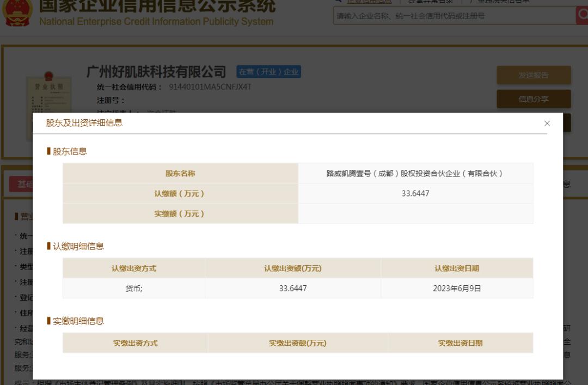The width and height of the screenshot is (588, 385).
Task: Select 33.6447 in the 股东信息 table
Action: [415, 194]
